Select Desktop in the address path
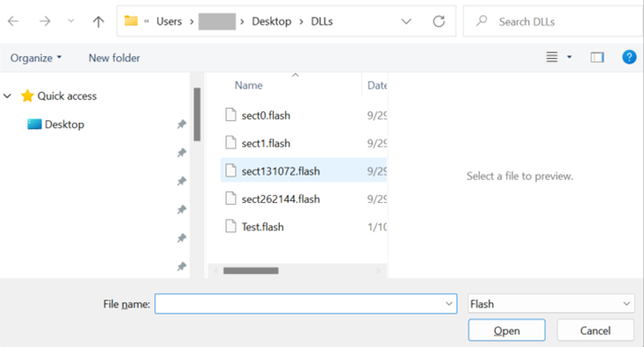This screenshot has height=347, width=644. click(271, 21)
